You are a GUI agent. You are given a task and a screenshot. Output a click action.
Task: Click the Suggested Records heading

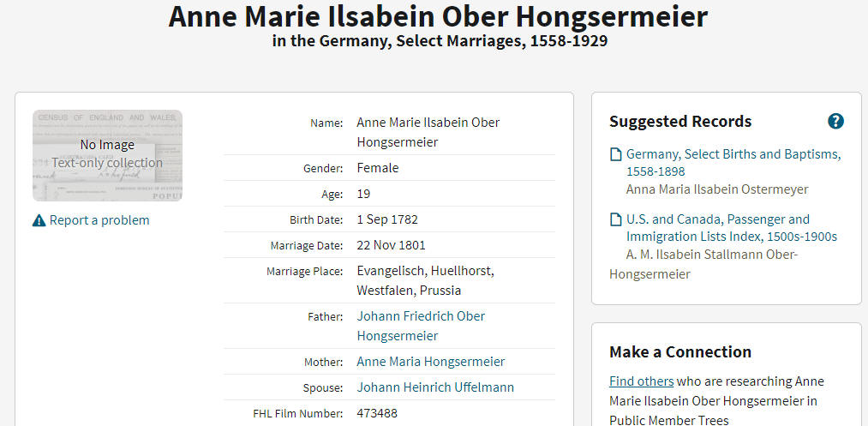680,122
